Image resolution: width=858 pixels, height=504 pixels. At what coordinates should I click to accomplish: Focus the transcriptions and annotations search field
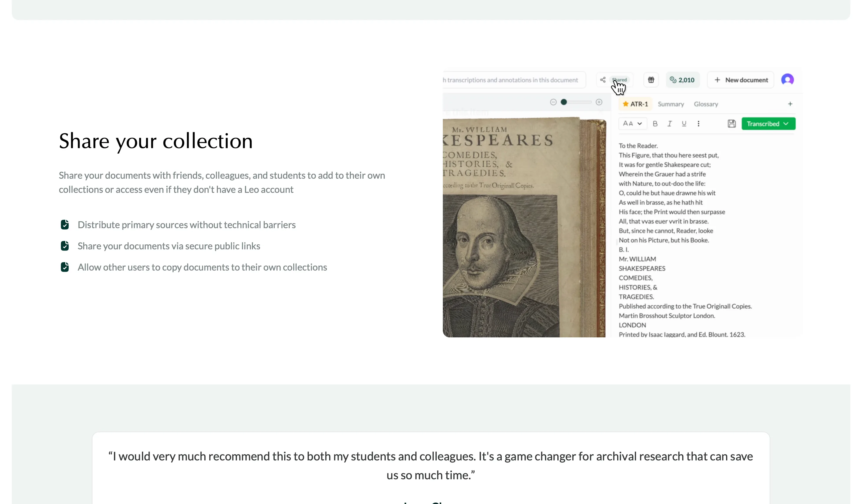[514, 80]
